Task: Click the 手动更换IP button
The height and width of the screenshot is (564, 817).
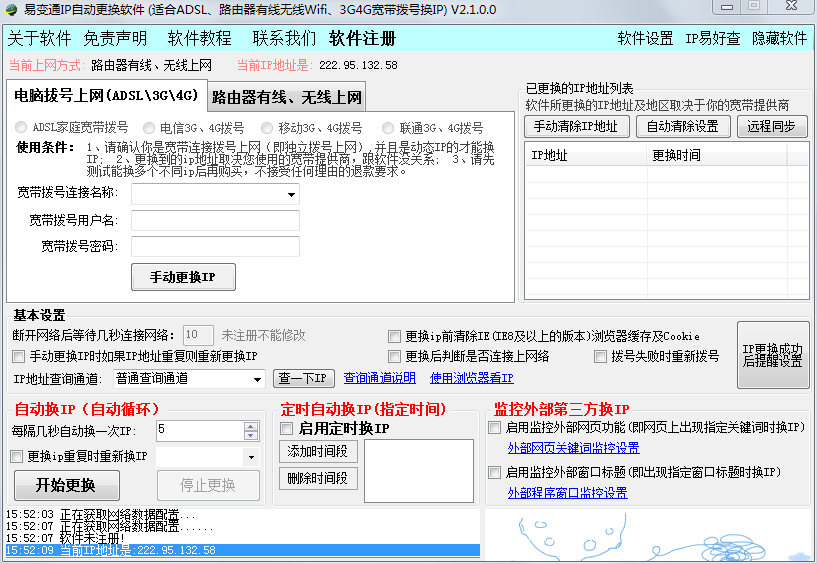Action: click(x=183, y=277)
